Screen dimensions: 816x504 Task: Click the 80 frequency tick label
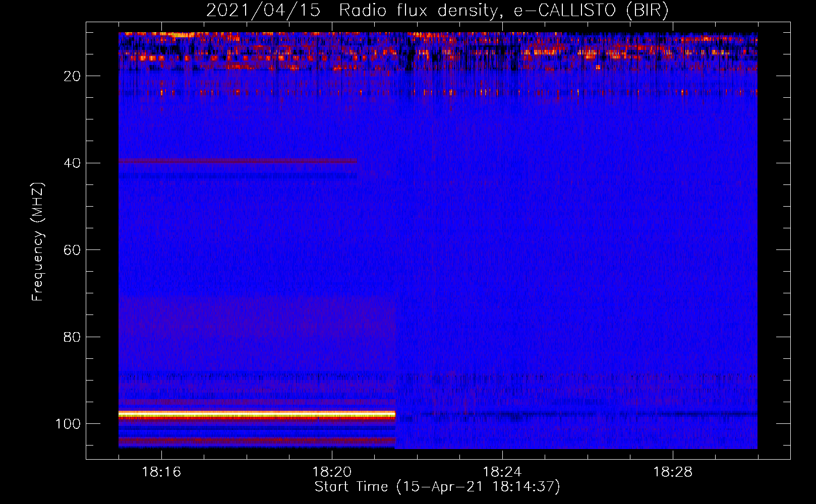point(72,337)
